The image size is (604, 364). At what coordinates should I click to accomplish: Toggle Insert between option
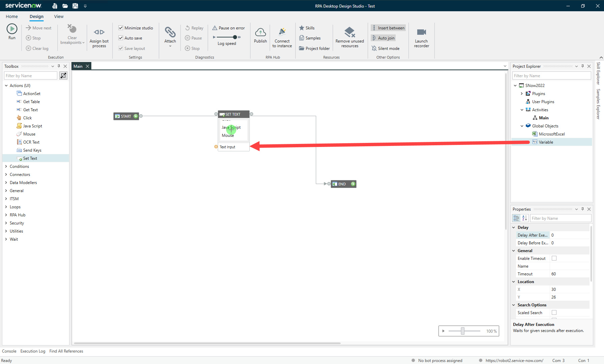coord(388,28)
